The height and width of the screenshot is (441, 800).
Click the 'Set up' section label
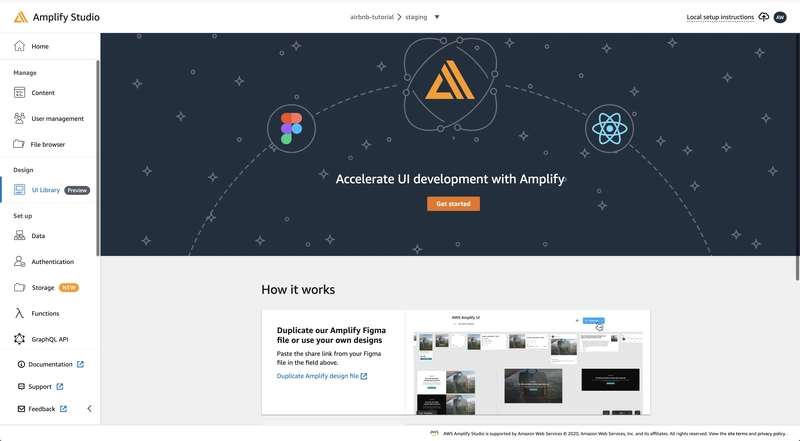tap(22, 215)
